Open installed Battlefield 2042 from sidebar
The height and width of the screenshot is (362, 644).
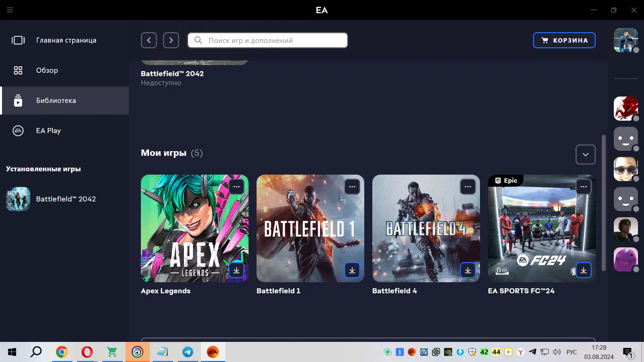[64, 199]
